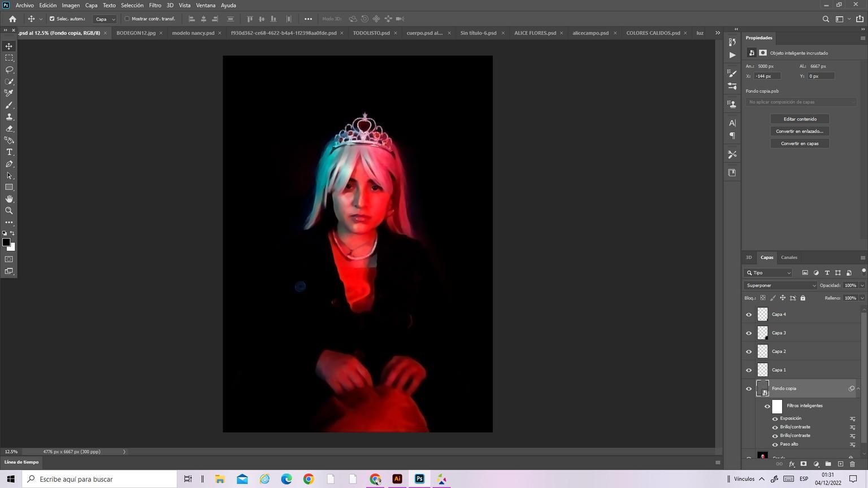Switch to the Canales tab
868x488 pixels.
[x=789, y=258]
